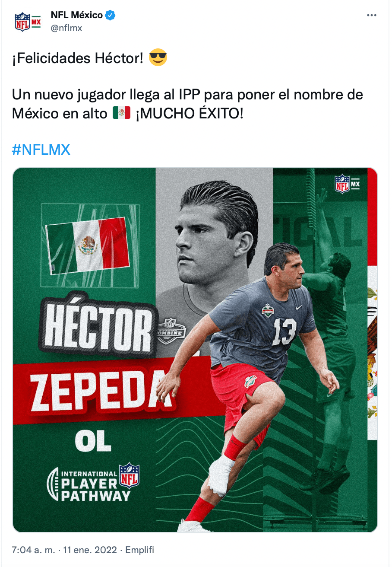This screenshot has height=567, width=392.
Task: Click the Emplifi source label
Action: (x=140, y=550)
